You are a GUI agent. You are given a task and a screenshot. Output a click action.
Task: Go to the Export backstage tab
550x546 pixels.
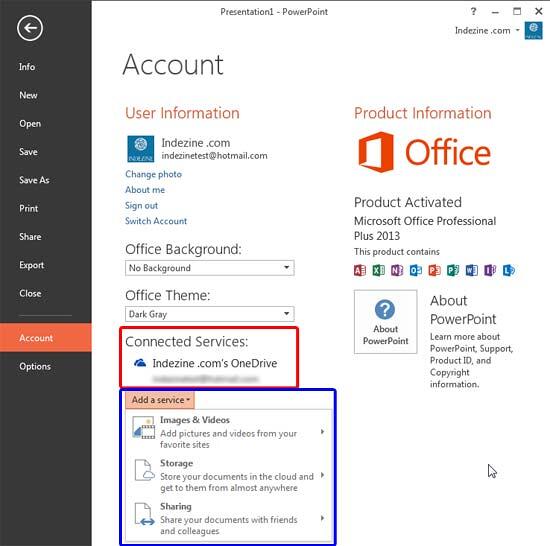(32, 265)
